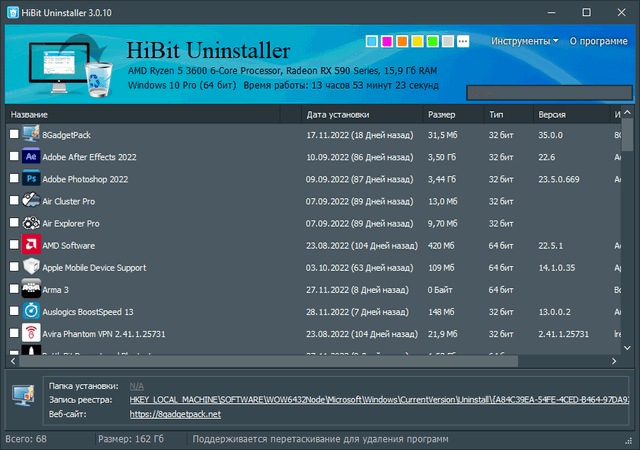
Task: Click the Avira Phantom VPN icon
Action: (31, 333)
